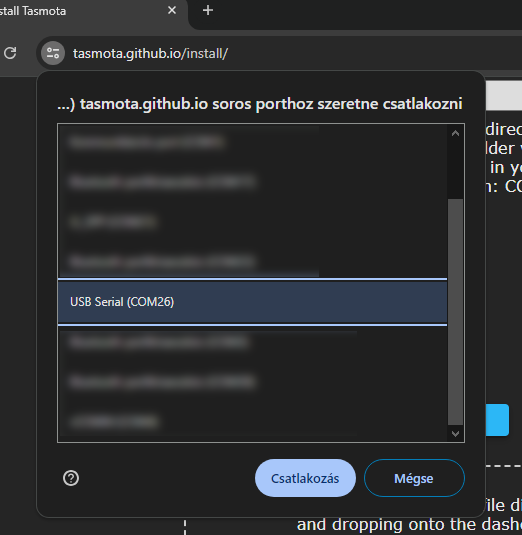This screenshot has width=522, height=535.
Task: Click the Csatlakozás connect button
Action: (305, 478)
